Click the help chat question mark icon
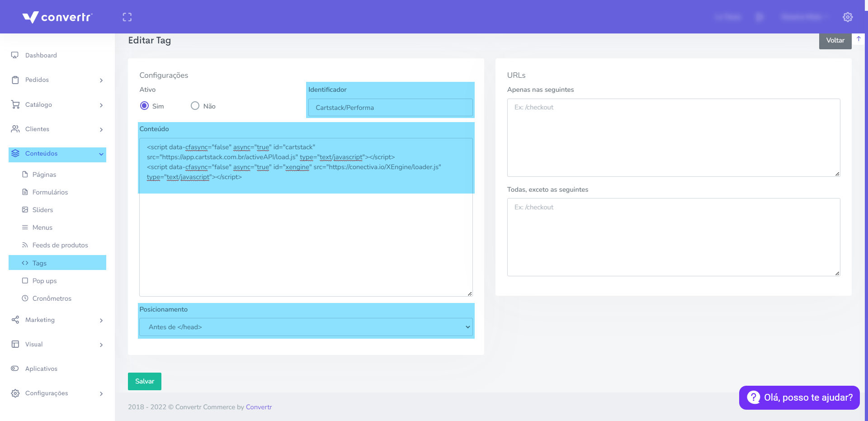Screen dimensions: 868x421 tap(754, 397)
